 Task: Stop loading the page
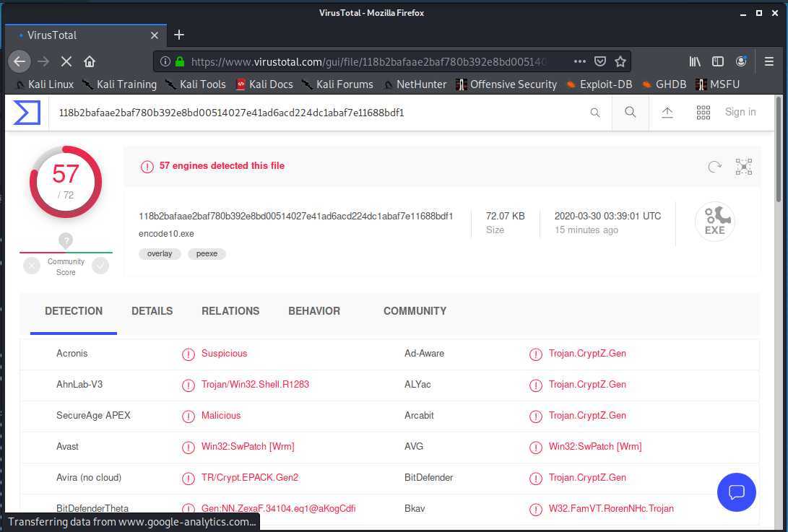pos(66,62)
